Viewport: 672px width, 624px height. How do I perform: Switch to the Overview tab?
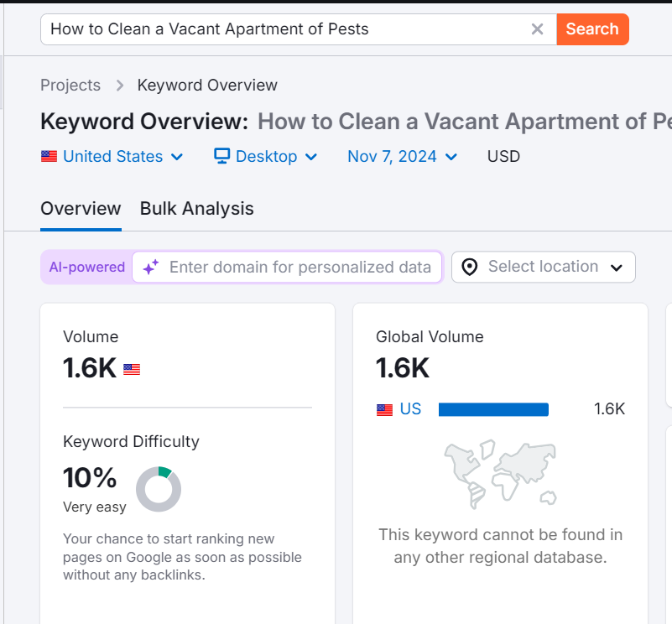click(81, 209)
